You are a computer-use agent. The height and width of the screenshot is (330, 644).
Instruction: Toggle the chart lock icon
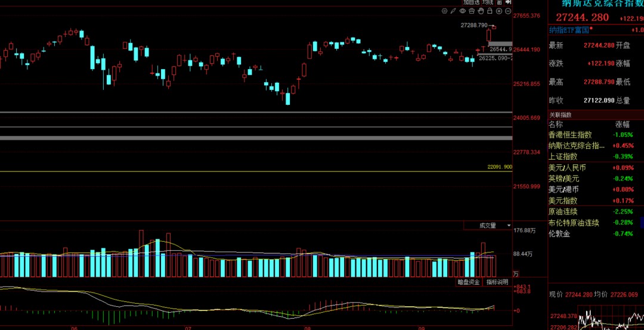[x=490, y=11]
